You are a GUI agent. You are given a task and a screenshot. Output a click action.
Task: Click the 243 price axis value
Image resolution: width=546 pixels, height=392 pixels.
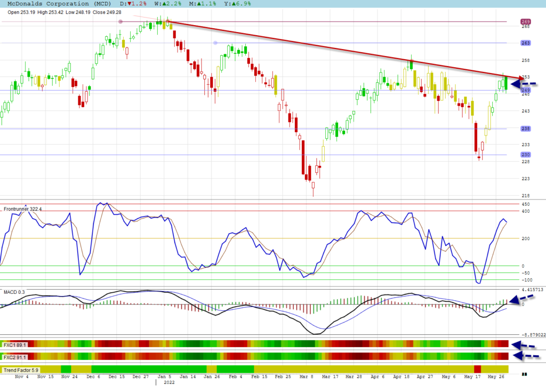(x=525, y=111)
